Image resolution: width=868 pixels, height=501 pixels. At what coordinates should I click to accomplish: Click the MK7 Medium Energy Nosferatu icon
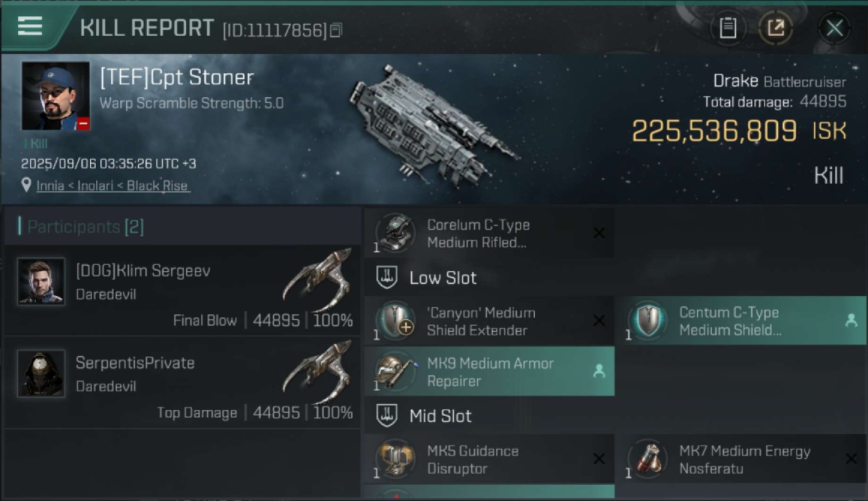[x=647, y=459]
